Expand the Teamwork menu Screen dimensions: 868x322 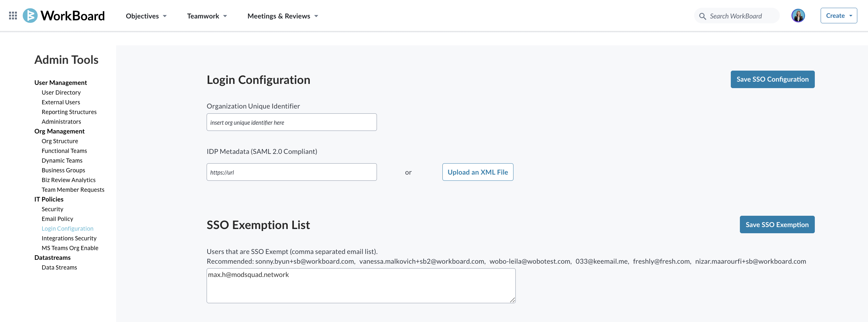tap(207, 16)
